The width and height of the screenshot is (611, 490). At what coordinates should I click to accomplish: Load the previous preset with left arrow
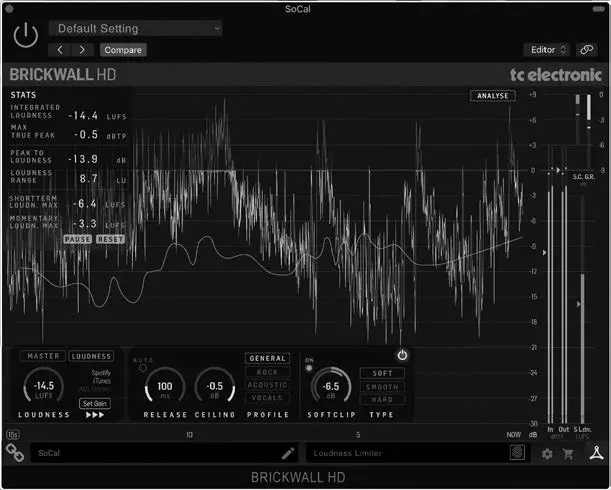pyautogui.click(x=60, y=50)
